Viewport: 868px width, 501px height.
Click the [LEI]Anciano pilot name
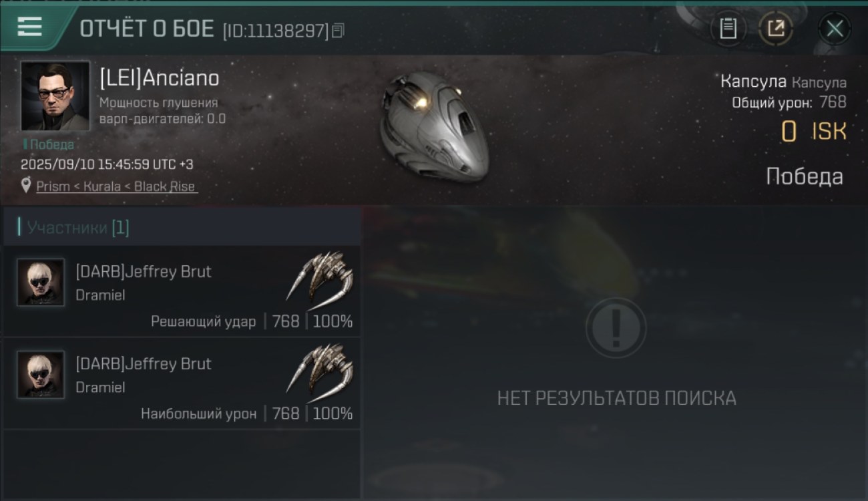click(x=160, y=78)
